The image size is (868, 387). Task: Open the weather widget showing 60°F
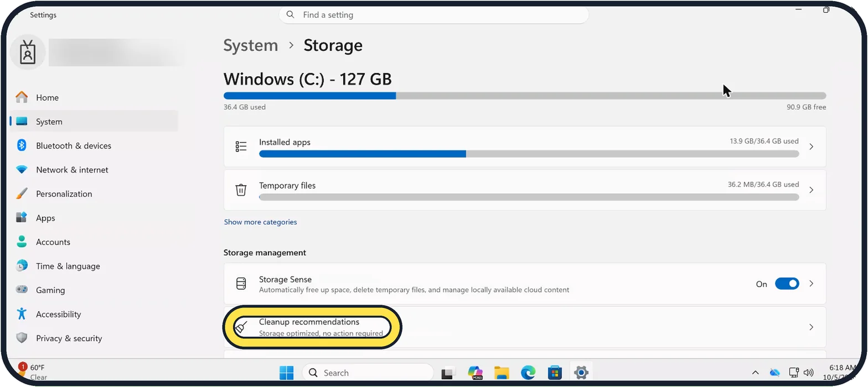pyautogui.click(x=34, y=372)
